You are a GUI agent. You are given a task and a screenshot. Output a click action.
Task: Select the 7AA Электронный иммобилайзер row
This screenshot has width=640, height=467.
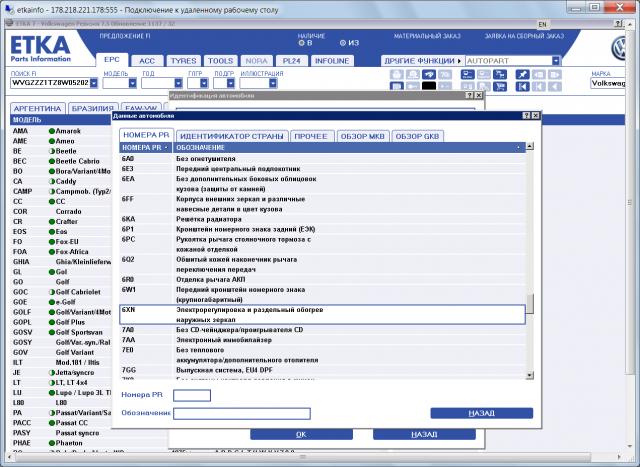pyautogui.click(x=322, y=340)
